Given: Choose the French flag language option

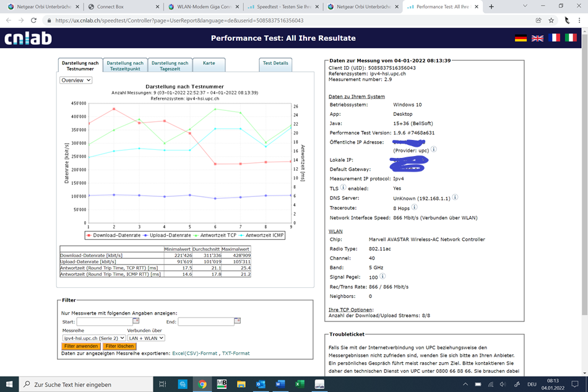Looking at the screenshot, I should (x=554, y=38).
